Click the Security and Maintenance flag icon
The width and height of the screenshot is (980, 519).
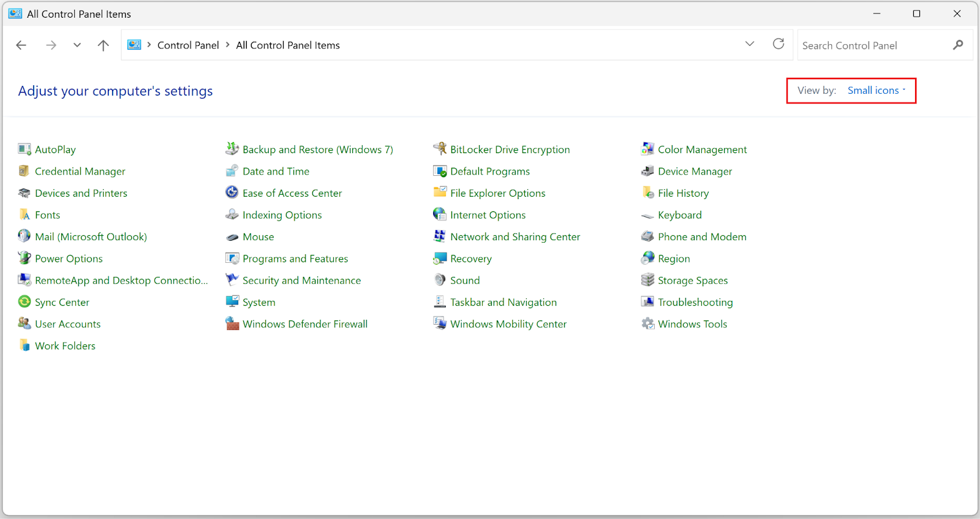pyautogui.click(x=232, y=280)
